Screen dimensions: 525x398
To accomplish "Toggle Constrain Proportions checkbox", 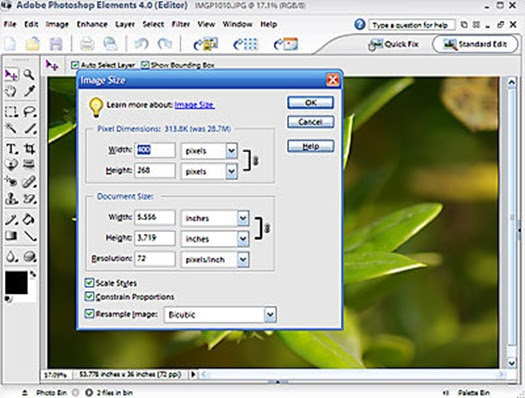I will tap(89, 297).
